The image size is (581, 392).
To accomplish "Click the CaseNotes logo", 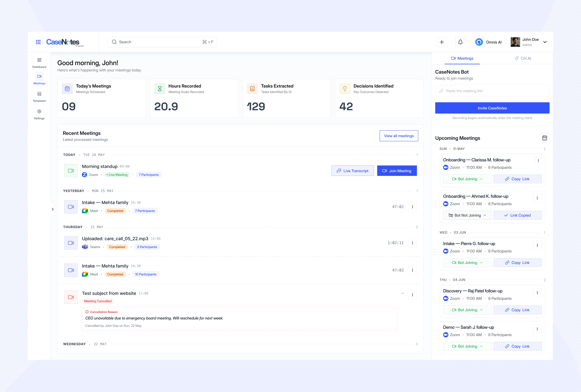I will [65, 42].
